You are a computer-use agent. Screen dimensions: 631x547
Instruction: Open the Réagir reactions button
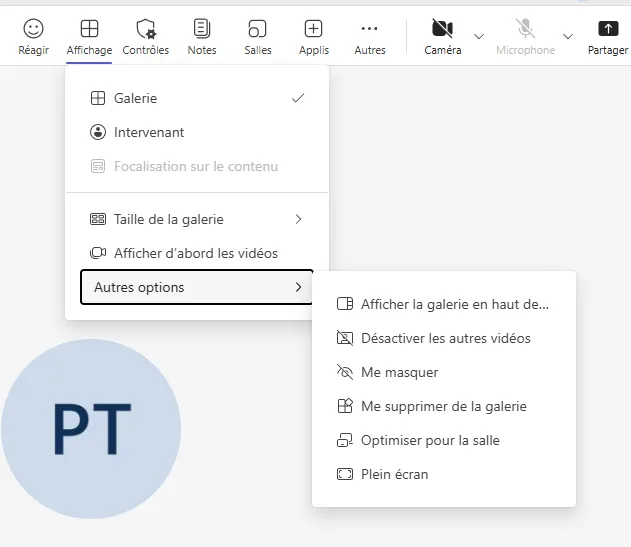[x=33, y=37]
